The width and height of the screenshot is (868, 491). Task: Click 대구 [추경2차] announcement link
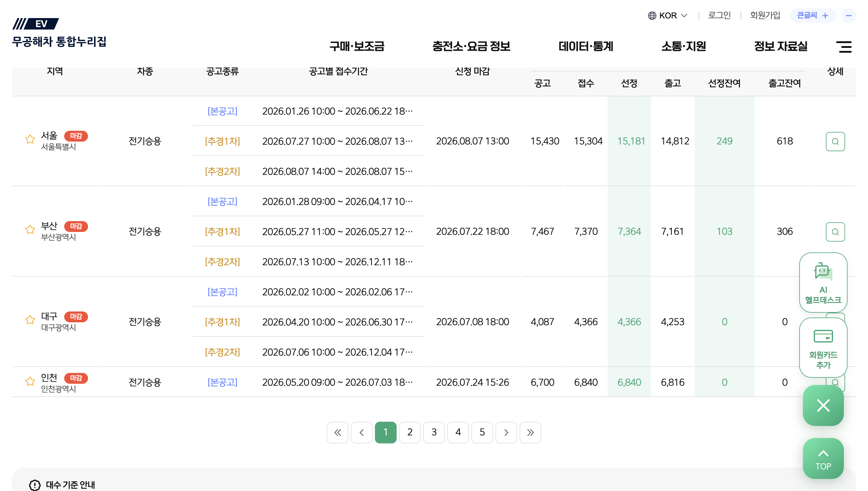coord(222,352)
